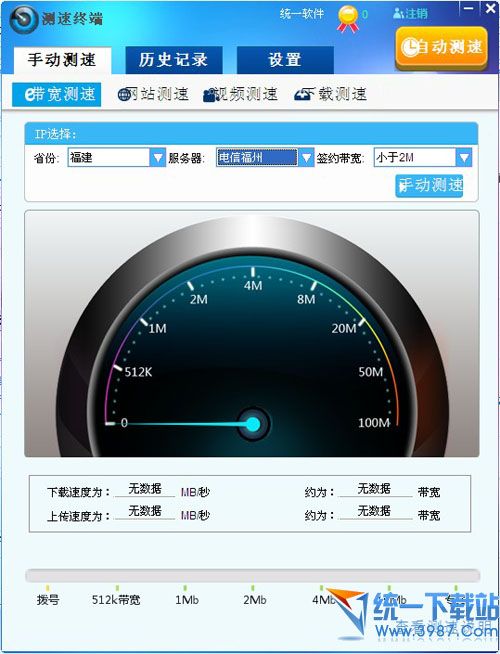Image resolution: width=500 pixels, height=654 pixels.
Task: Expand the 签约带宽 bandwidth dropdown arrow
Action: (x=464, y=158)
